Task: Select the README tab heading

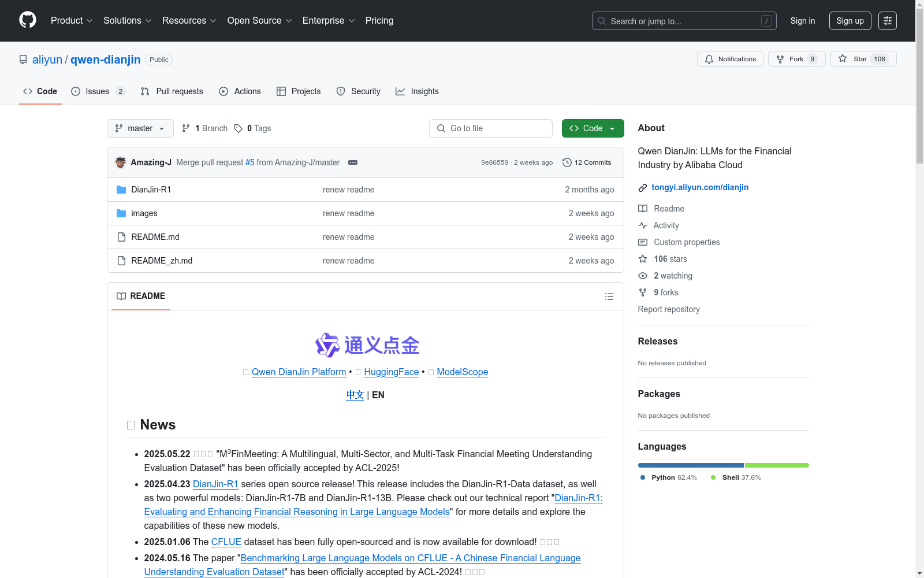Action: 141,296
